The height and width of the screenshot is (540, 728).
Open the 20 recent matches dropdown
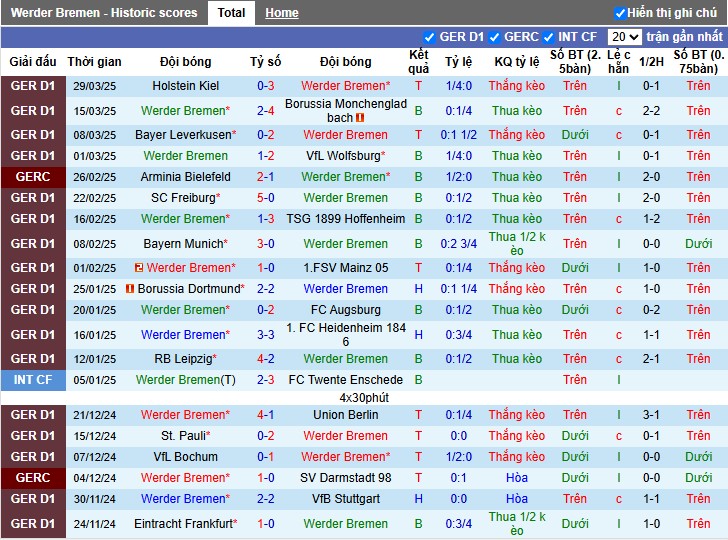click(625, 37)
